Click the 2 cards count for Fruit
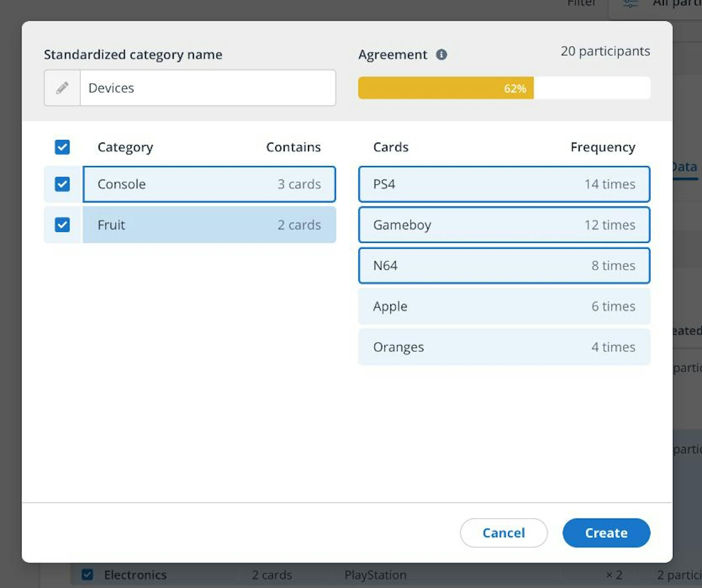 tap(299, 225)
